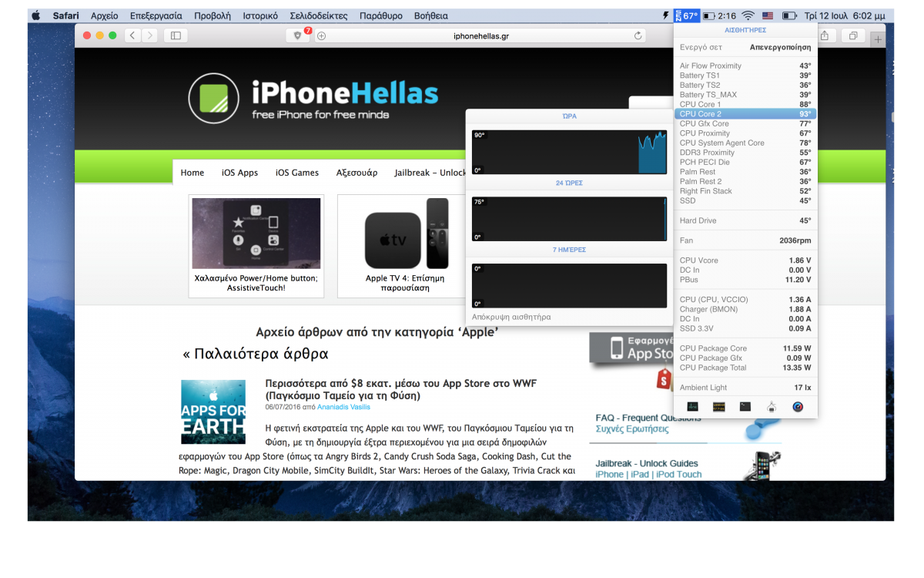Click the battery 2:16 time remaining item
The image size is (924, 578).
pos(720,15)
